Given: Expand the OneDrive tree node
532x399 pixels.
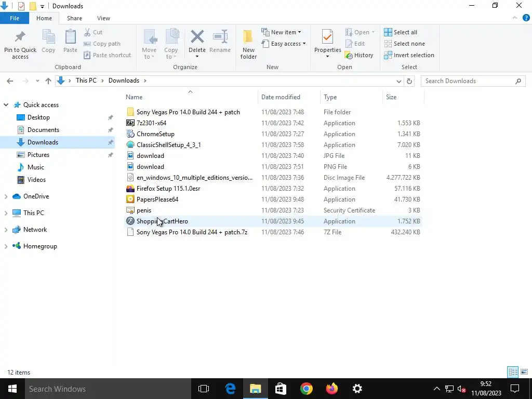Looking at the screenshot, I should pos(6,196).
